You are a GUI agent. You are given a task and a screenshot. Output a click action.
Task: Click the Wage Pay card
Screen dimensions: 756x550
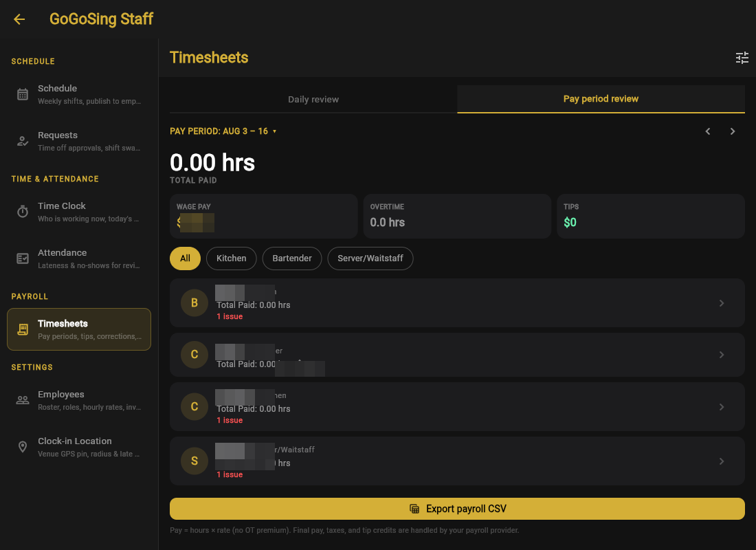[264, 216]
